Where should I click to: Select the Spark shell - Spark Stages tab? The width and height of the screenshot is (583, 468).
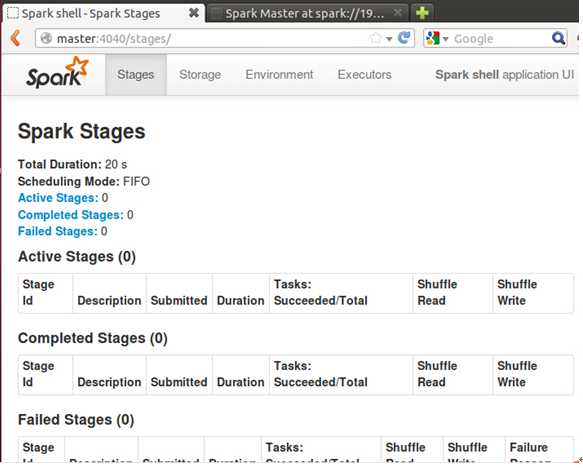(103, 13)
